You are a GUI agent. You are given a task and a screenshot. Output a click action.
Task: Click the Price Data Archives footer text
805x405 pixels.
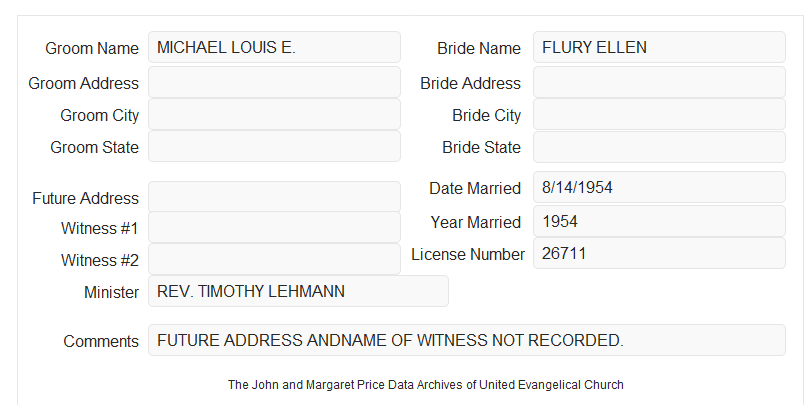coord(426,385)
